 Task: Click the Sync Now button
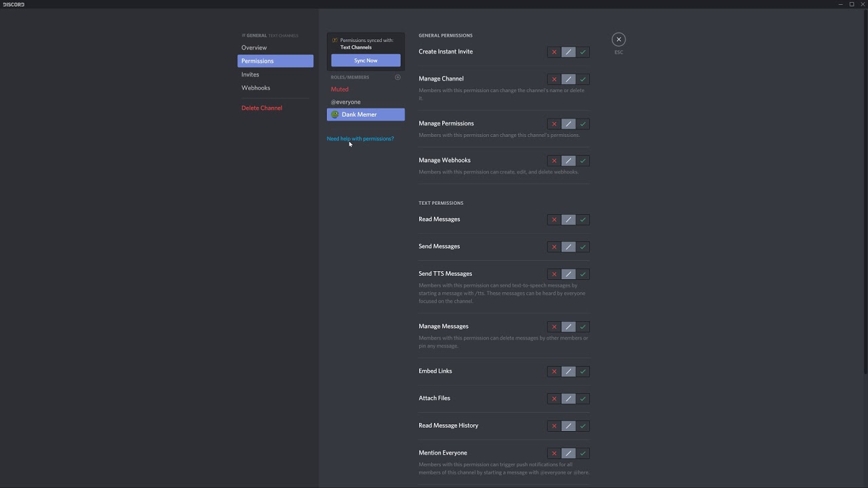(366, 60)
